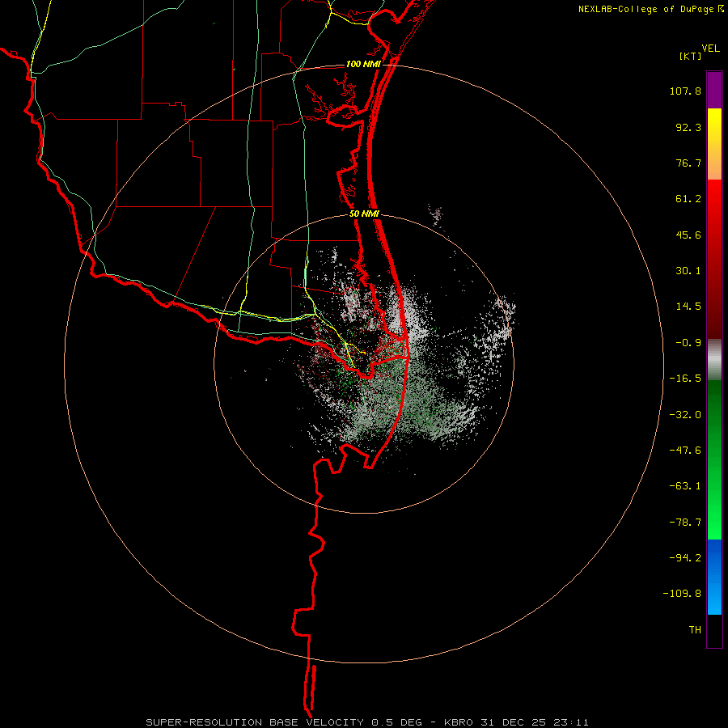Click the -63.1 velocity scale value
The width and height of the screenshot is (728, 728).
pyautogui.click(x=685, y=486)
